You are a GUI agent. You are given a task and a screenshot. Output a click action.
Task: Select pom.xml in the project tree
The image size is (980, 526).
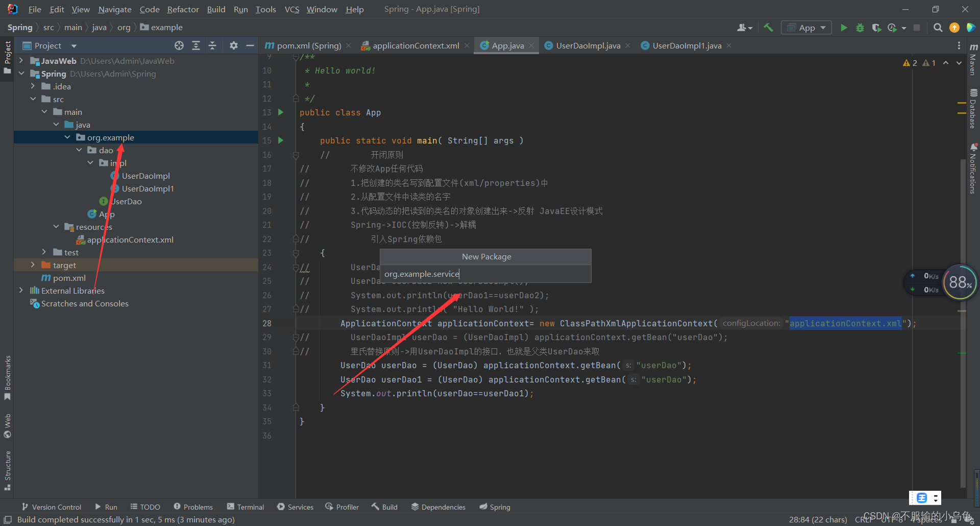[69, 278]
